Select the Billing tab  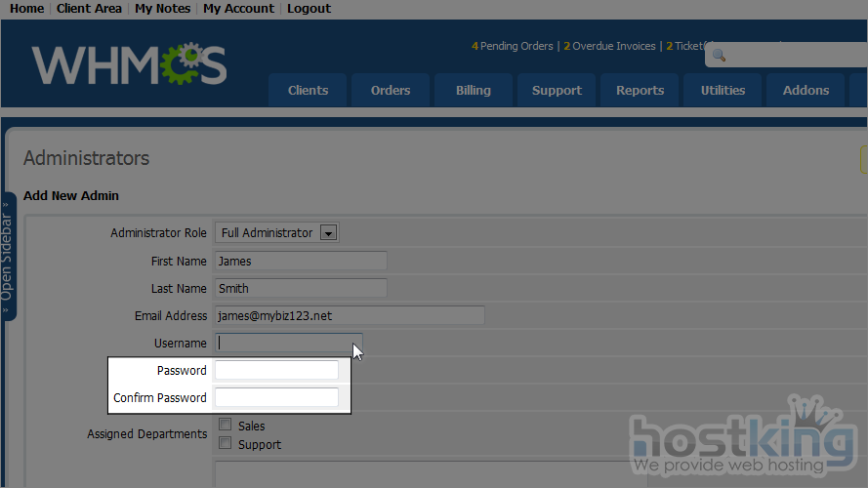click(474, 91)
